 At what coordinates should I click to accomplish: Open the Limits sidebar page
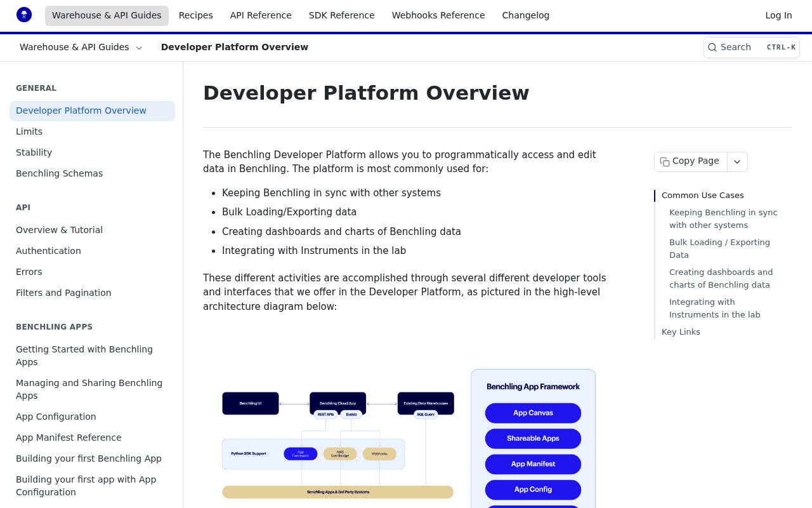pyautogui.click(x=92, y=132)
